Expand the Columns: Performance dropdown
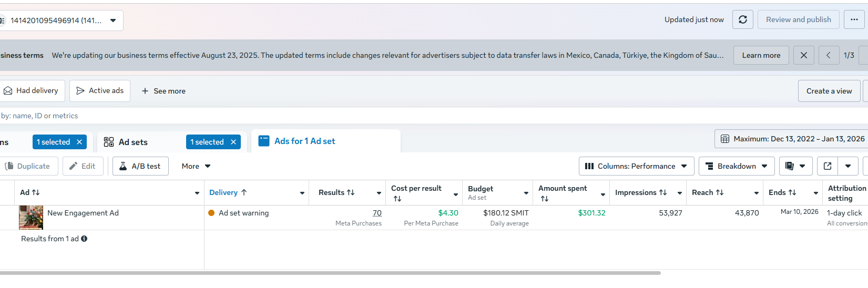Image resolution: width=868 pixels, height=288 pixels. pos(636,166)
